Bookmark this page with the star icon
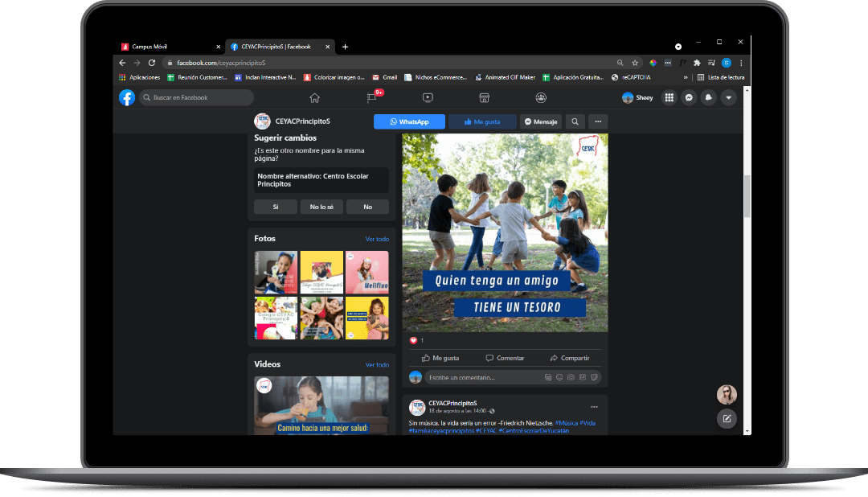 pyautogui.click(x=635, y=64)
